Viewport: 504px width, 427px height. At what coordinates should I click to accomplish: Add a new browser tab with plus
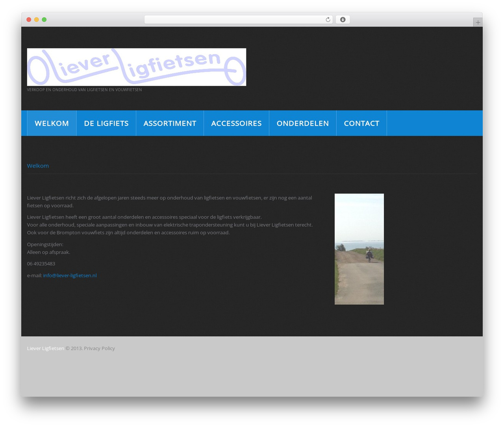(478, 22)
